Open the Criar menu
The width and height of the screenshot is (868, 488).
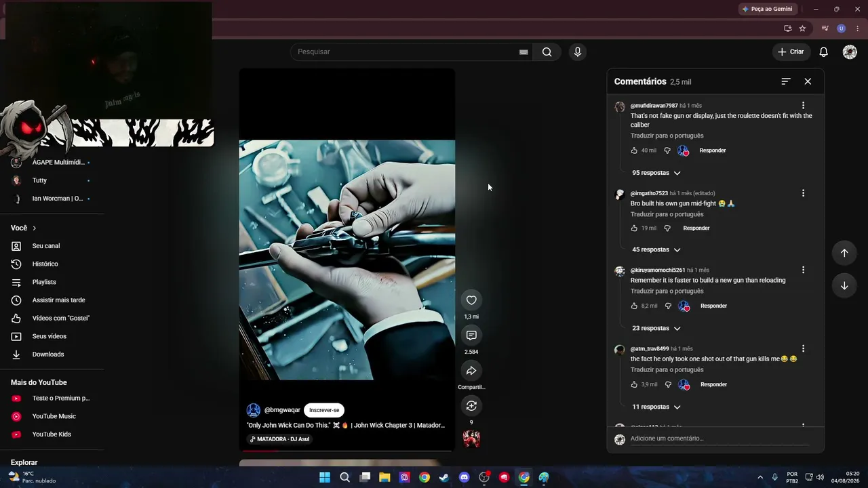pyautogui.click(x=791, y=52)
